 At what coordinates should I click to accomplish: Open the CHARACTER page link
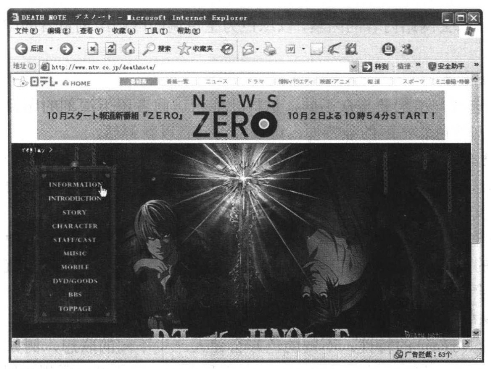click(x=75, y=226)
